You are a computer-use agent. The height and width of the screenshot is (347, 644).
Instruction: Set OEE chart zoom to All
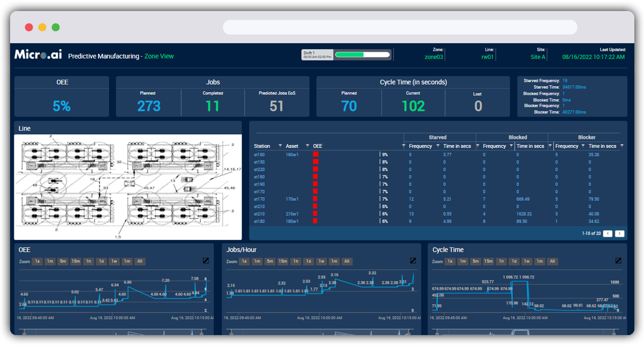[140, 262]
